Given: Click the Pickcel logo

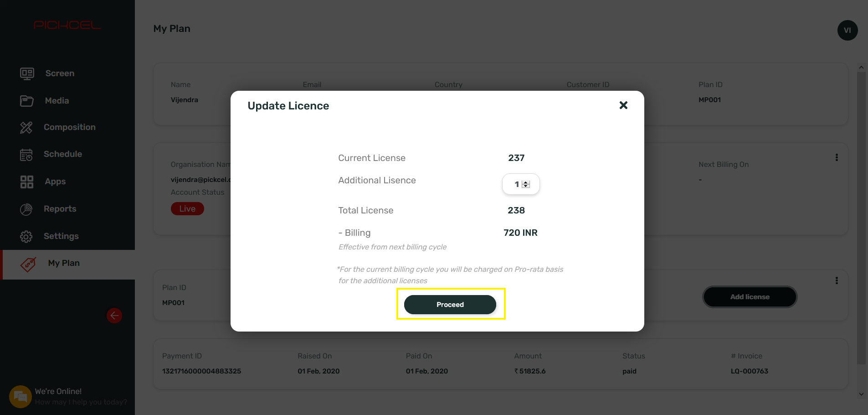Looking at the screenshot, I should [x=67, y=25].
